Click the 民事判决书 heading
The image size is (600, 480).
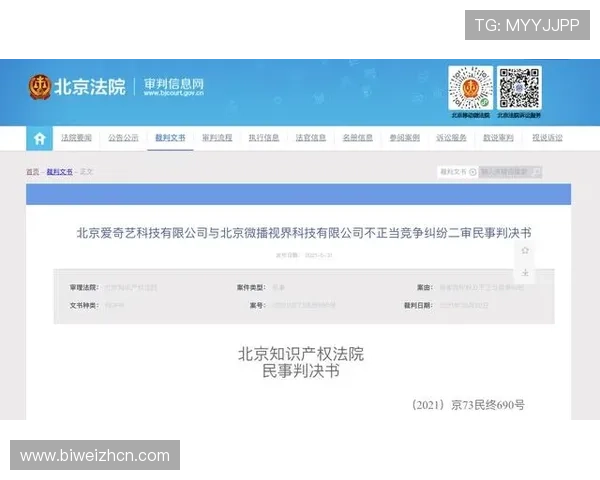[x=301, y=371]
